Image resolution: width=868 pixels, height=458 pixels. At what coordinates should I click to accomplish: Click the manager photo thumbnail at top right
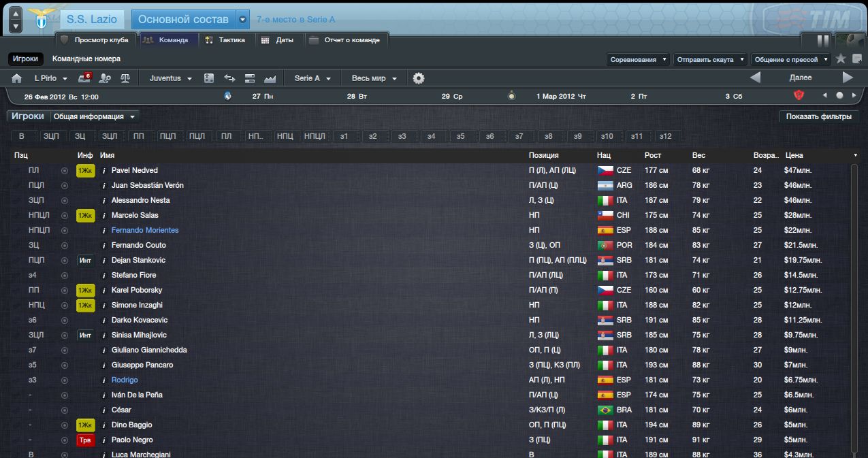850,40
